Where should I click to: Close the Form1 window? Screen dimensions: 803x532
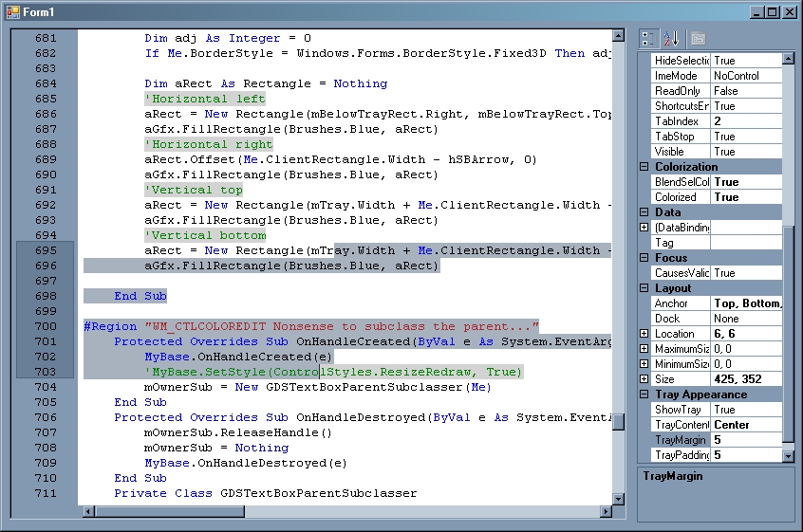[789, 12]
